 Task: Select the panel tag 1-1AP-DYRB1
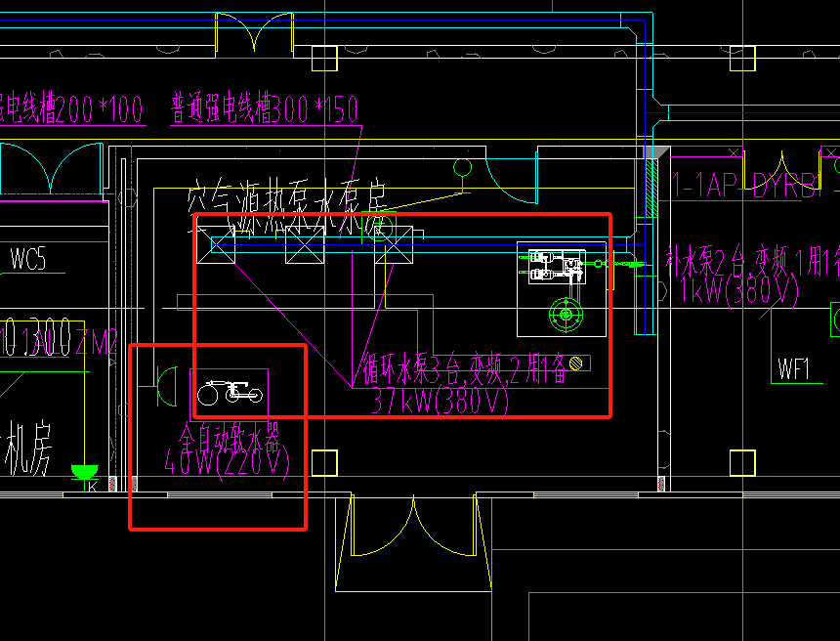point(746,186)
